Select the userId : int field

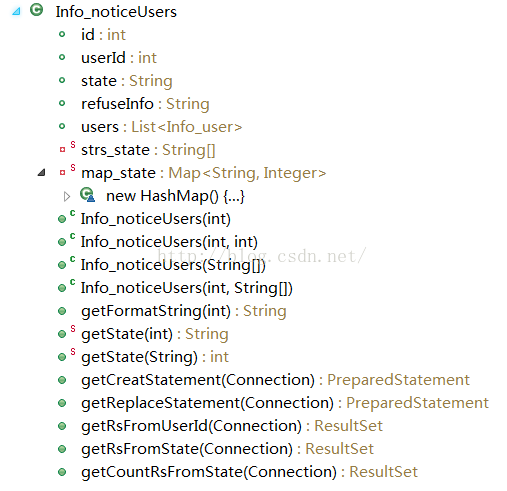click(x=119, y=58)
